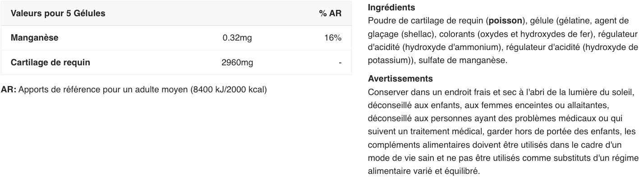This screenshot has width=644, height=182.
Task: Click the 16% reference intake value
Action: 333,38
